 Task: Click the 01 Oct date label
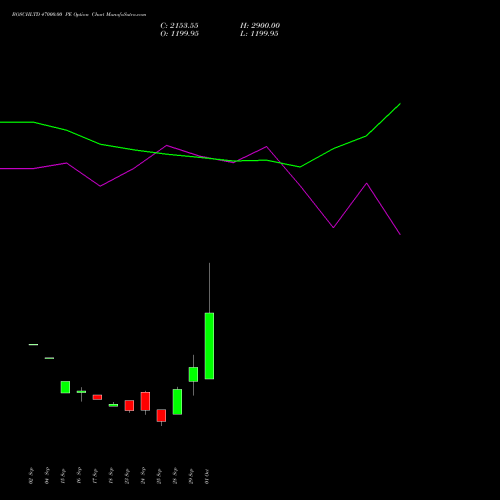(x=207, y=476)
